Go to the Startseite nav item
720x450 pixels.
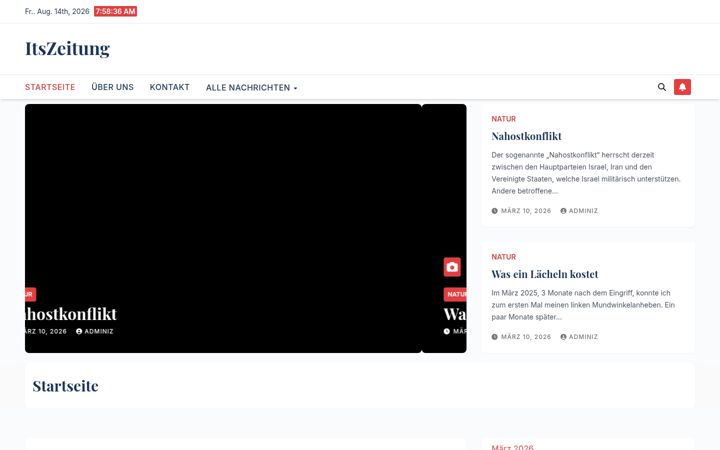click(x=50, y=87)
